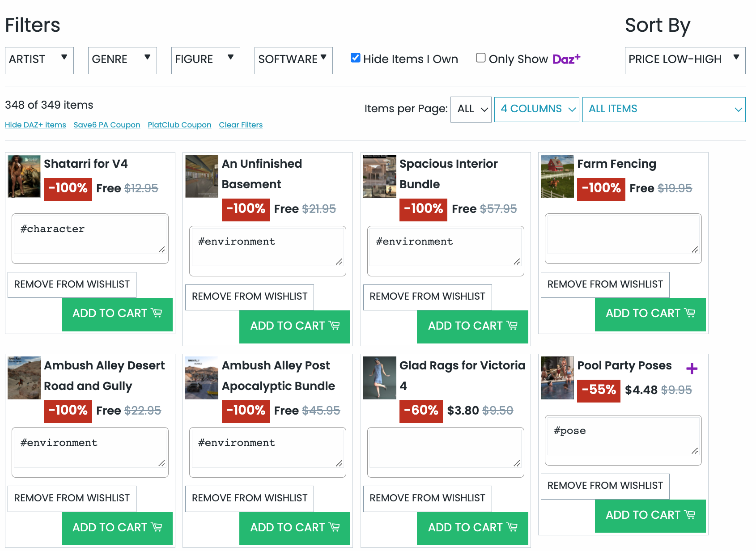Image resolution: width=756 pixels, height=551 pixels.
Task: Open the Ambush Alley Post Apocalyptic Bundle thumbnail
Action: point(202,378)
